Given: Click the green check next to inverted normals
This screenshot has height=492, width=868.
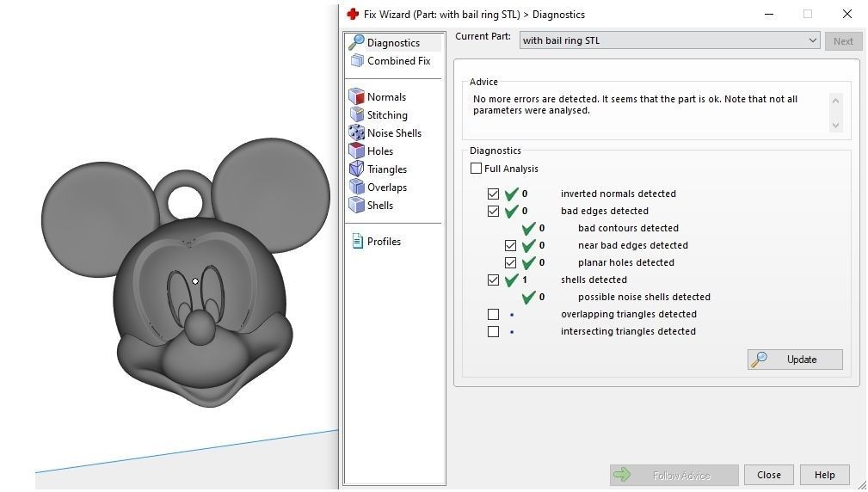Looking at the screenshot, I should (x=512, y=194).
